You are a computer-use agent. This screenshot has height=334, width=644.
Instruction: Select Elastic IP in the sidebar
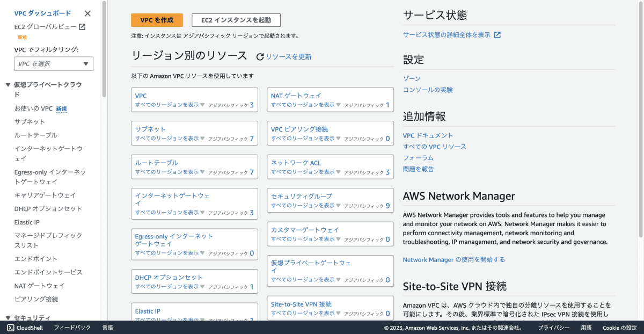click(27, 222)
